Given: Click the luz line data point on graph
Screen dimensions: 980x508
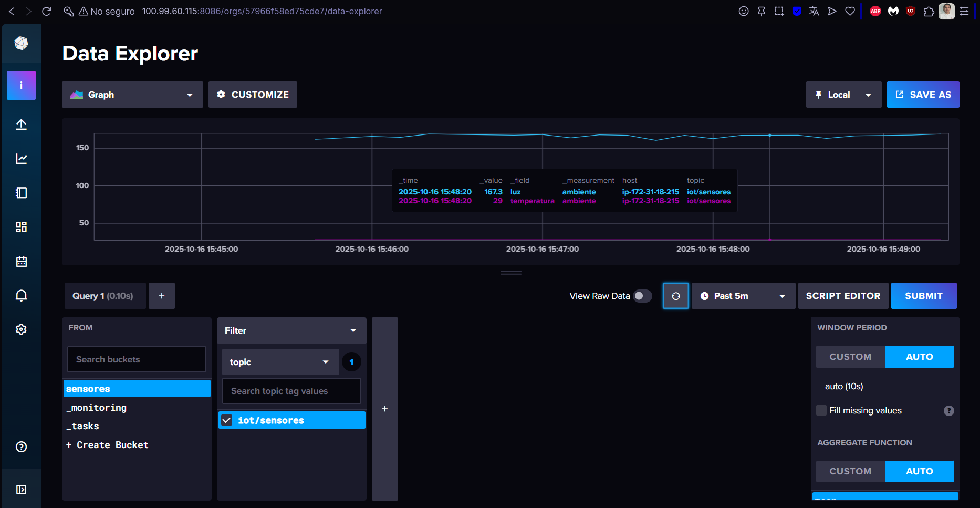Looking at the screenshot, I should click(x=770, y=135).
